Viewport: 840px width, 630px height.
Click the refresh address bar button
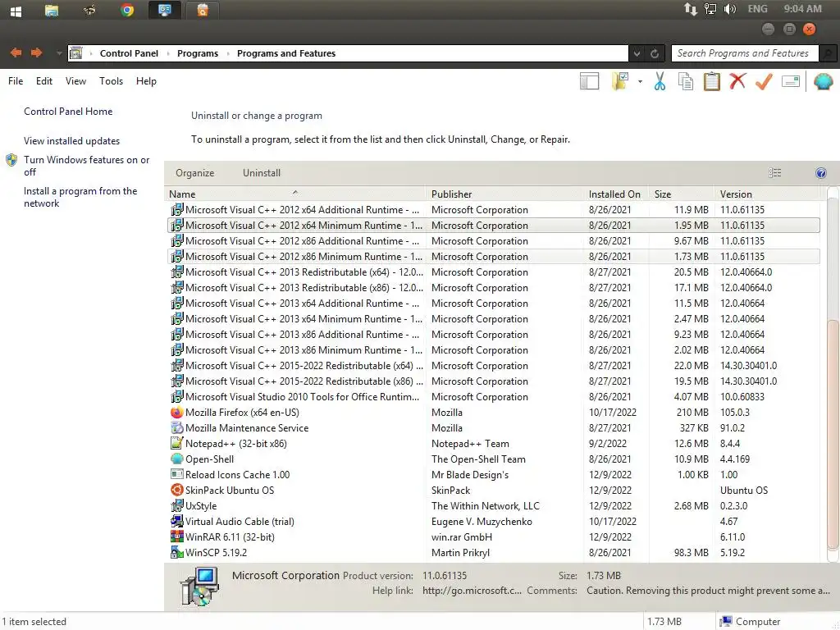(x=654, y=53)
